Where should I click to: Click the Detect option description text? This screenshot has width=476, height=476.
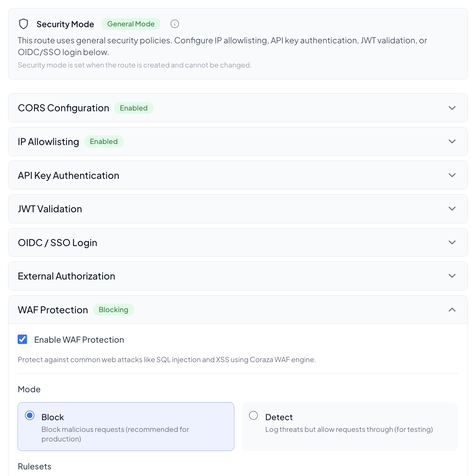(x=349, y=429)
